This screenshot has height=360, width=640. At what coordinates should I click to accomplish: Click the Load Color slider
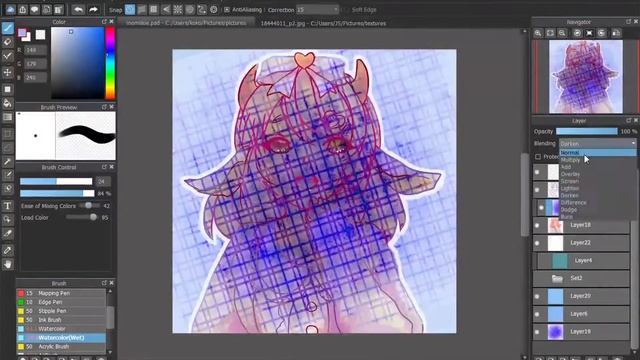(x=82, y=218)
